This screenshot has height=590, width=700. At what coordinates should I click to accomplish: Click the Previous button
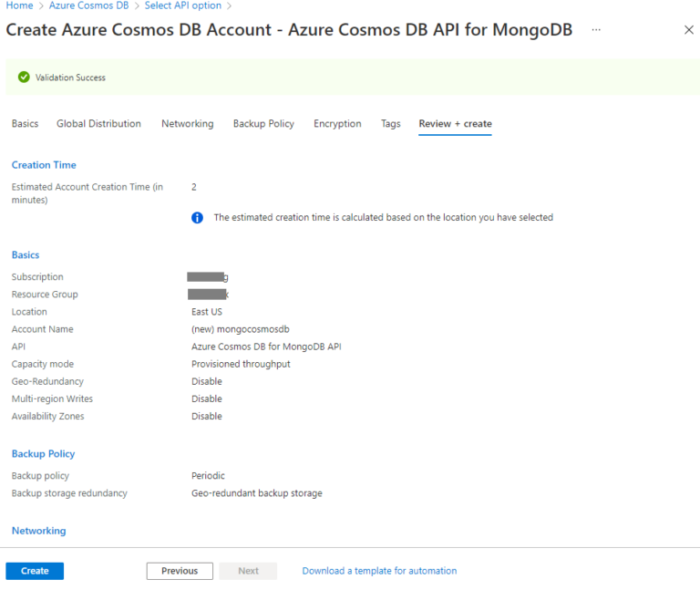click(x=180, y=571)
